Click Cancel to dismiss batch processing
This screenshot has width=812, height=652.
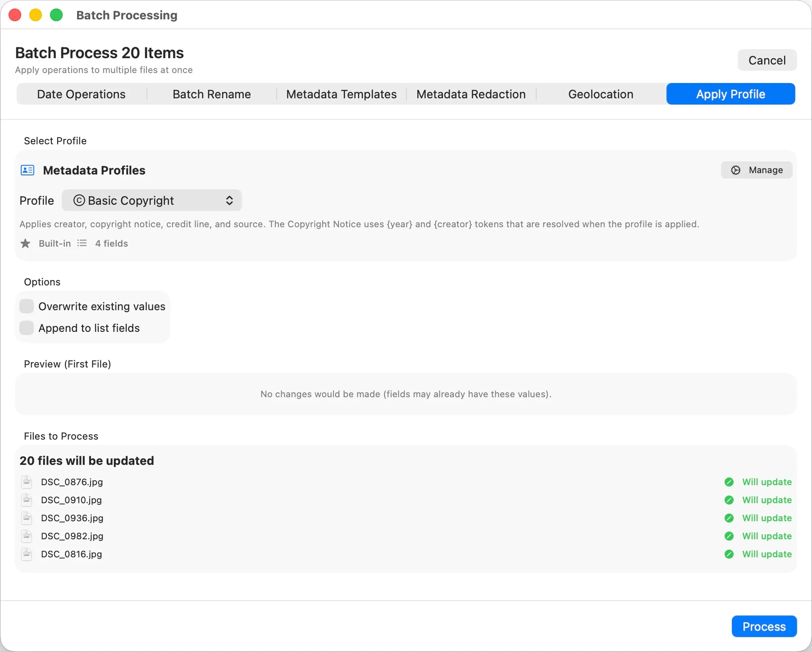[x=766, y=60]
